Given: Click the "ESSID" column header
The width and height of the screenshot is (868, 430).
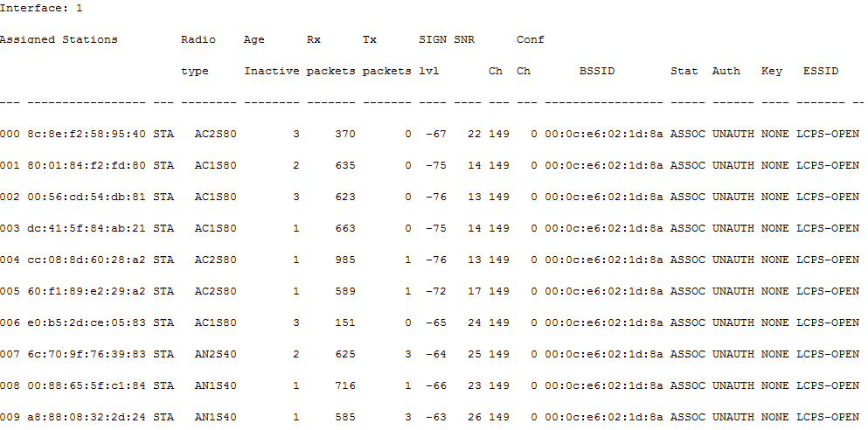Looking at the screenshot, I should pos(820,71).
